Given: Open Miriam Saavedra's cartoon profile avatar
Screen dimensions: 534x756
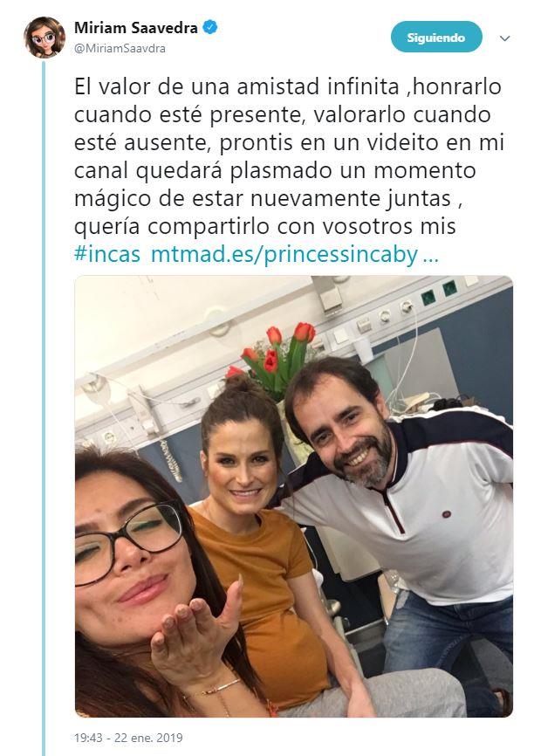Looking at the screenshot, I should pyautogui.click(x=44, y=38).
